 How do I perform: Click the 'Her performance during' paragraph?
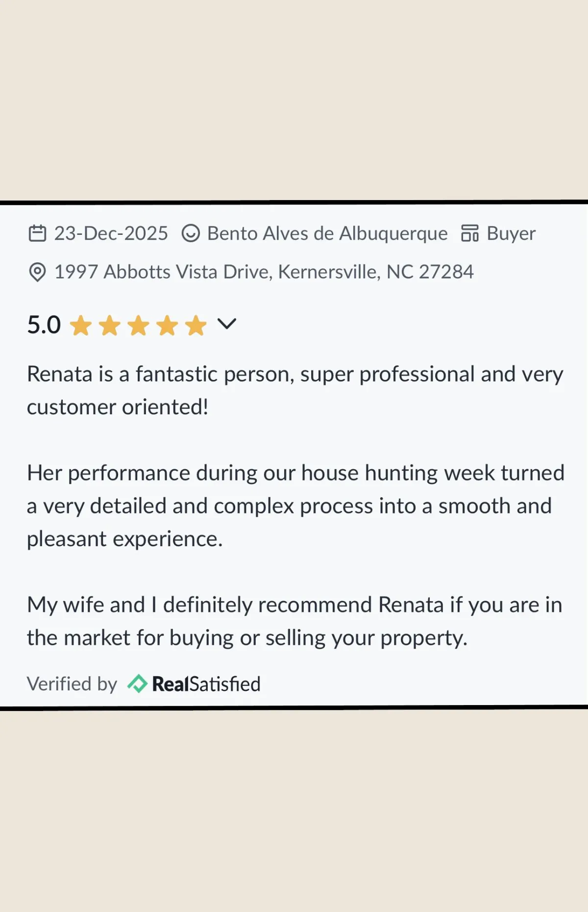click(x=296, y=506)
